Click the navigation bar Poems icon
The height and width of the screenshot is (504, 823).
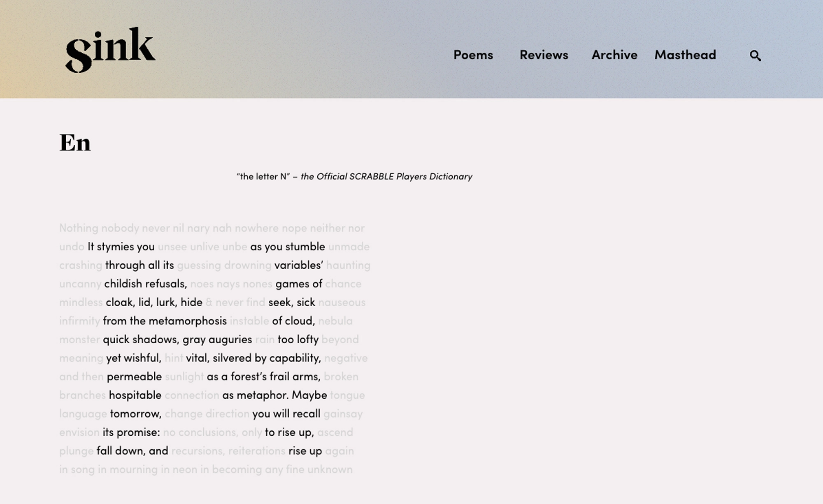pyautogui.click(x=473, y=55)
